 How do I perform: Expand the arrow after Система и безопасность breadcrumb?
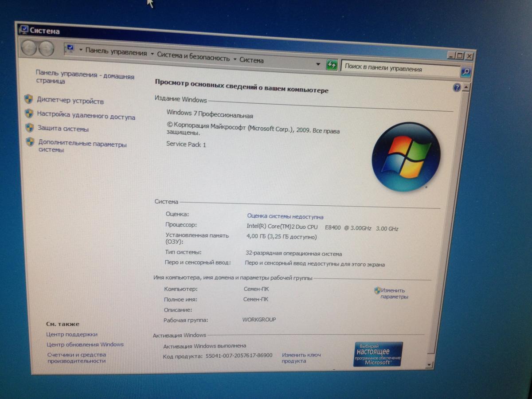coord(235,59)
